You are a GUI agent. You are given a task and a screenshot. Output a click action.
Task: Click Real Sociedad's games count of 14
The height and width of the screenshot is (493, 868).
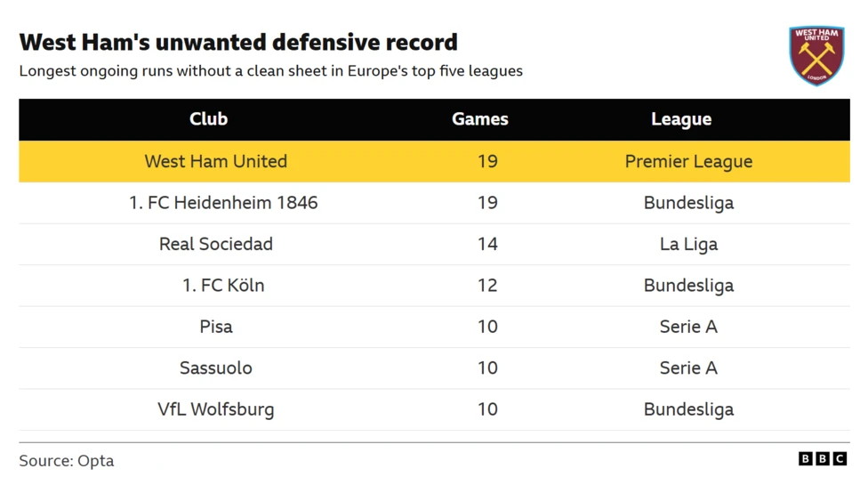pos(487,244)
